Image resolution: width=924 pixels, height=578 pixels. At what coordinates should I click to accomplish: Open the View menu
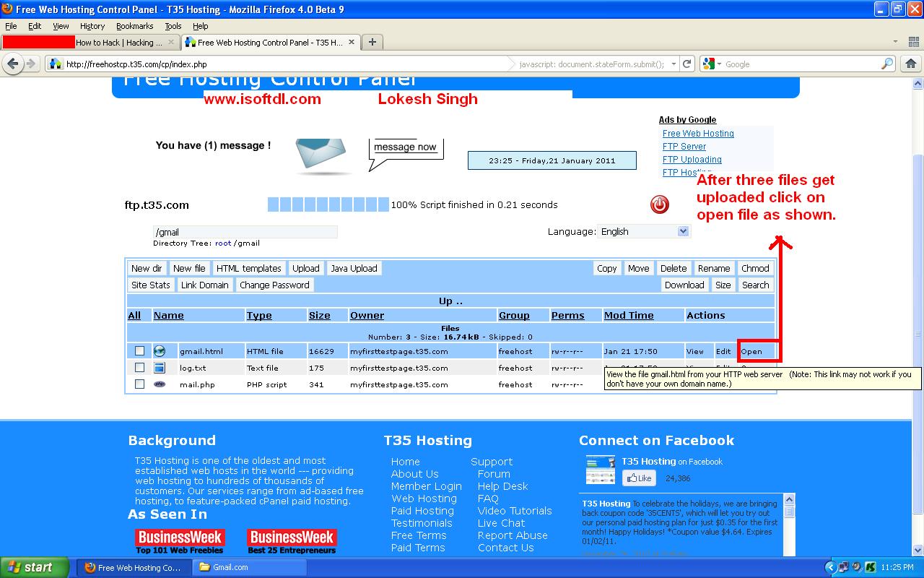click(61, 26)
